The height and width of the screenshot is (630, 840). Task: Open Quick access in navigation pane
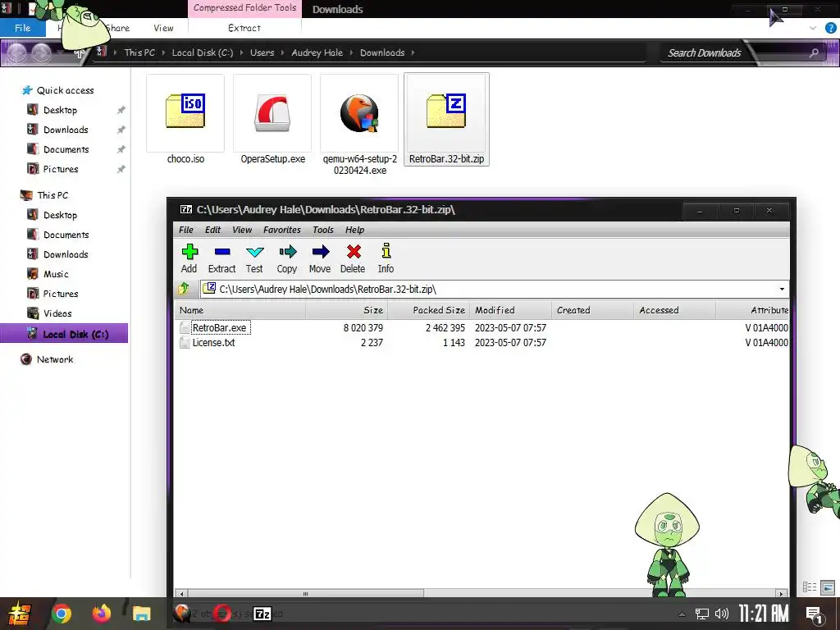tap(65, 90)
